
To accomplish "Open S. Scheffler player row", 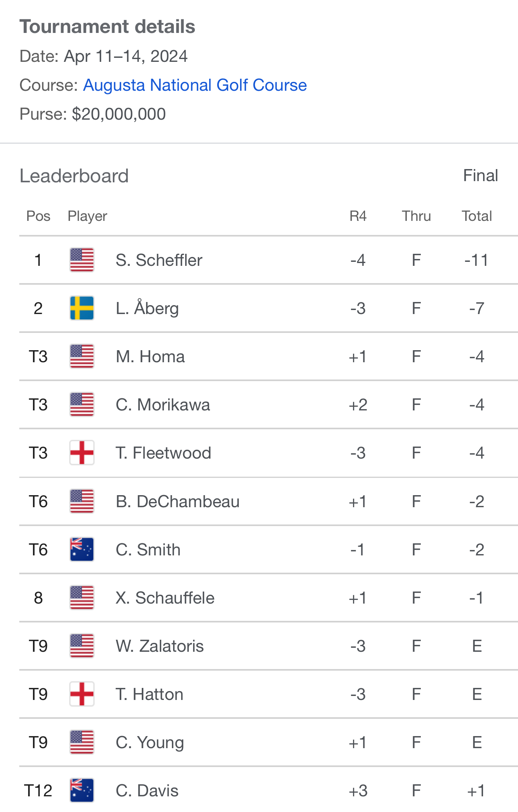I will 268,260.
